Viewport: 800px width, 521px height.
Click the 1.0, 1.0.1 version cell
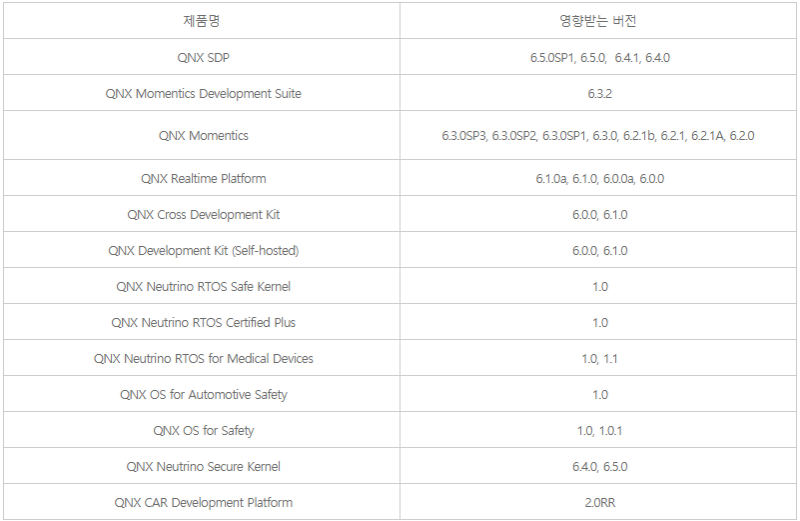[x=599, y=430]
